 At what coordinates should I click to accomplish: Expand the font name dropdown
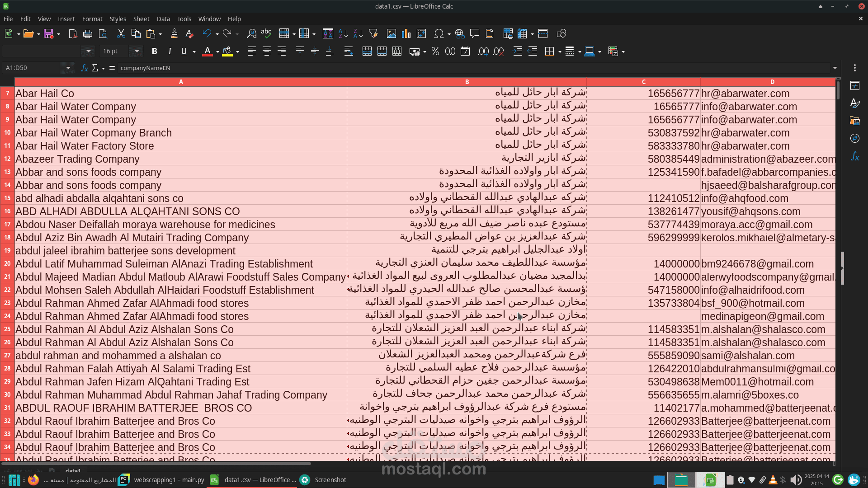pyautogui.click(x=89, y=52)
